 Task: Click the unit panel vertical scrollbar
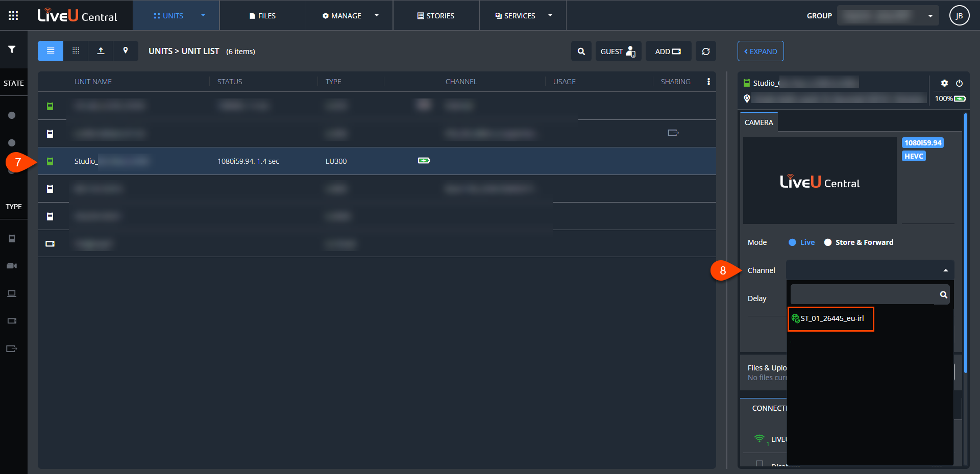(x=966, y=244)
